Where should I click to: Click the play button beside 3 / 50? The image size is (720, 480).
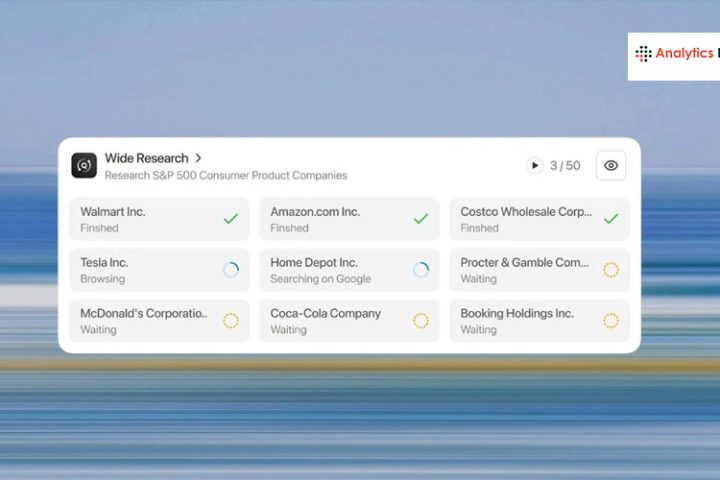pos(534,165)
